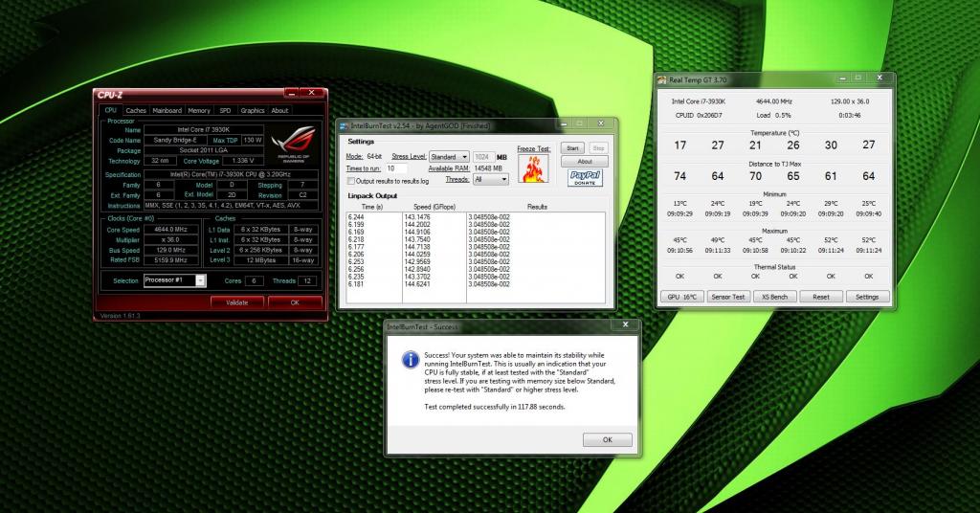This screenshot has width=980, height=513.
Task: Click the blue information icon in Success dialog
Action: pyautogui.click(x=410, y=359)
